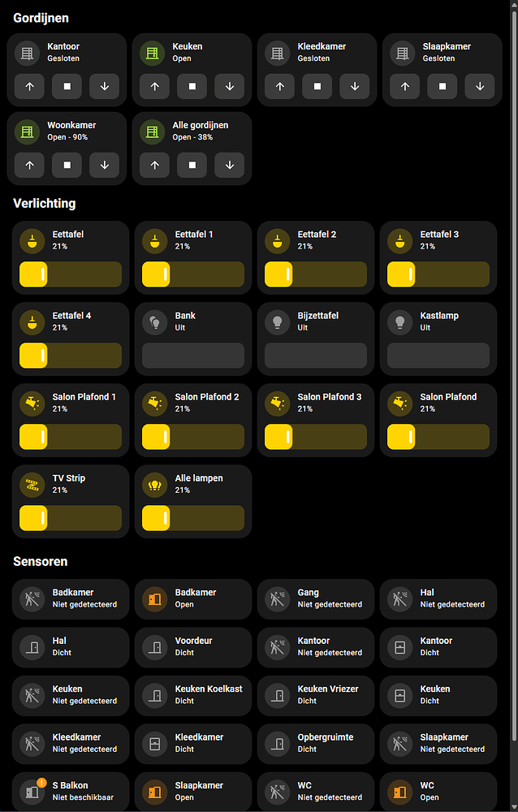Close the Slaapkamer curtains with the down arrow
Viewport: 518px width, 812px height.
click(x=477, y=86)
